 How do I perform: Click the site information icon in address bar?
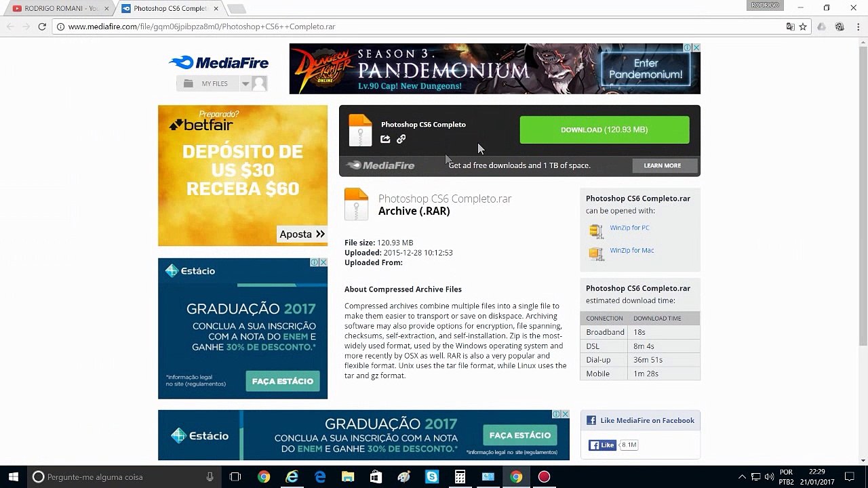click(60, 26)
